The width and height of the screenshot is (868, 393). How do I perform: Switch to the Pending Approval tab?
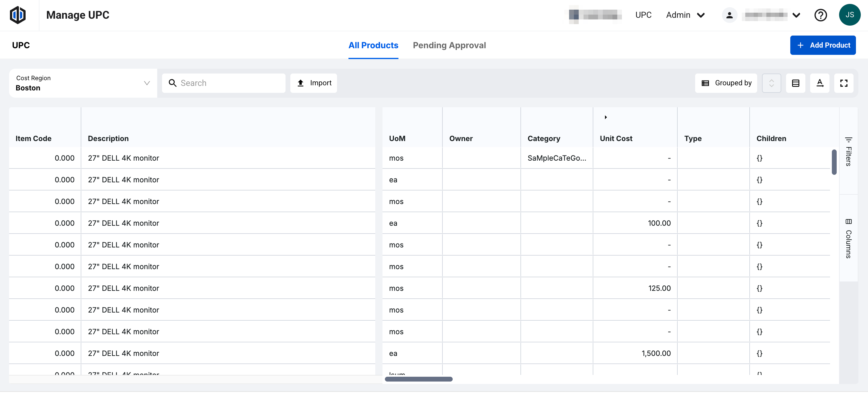tap(449, 45)
